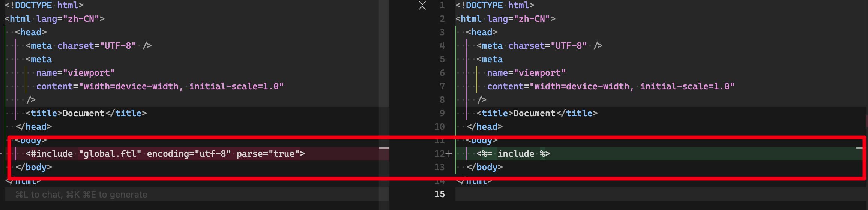Click the '⌘L to chat' hint line
Image resolution: width=868 pixels, height=210 pixels.
(81, 195)
